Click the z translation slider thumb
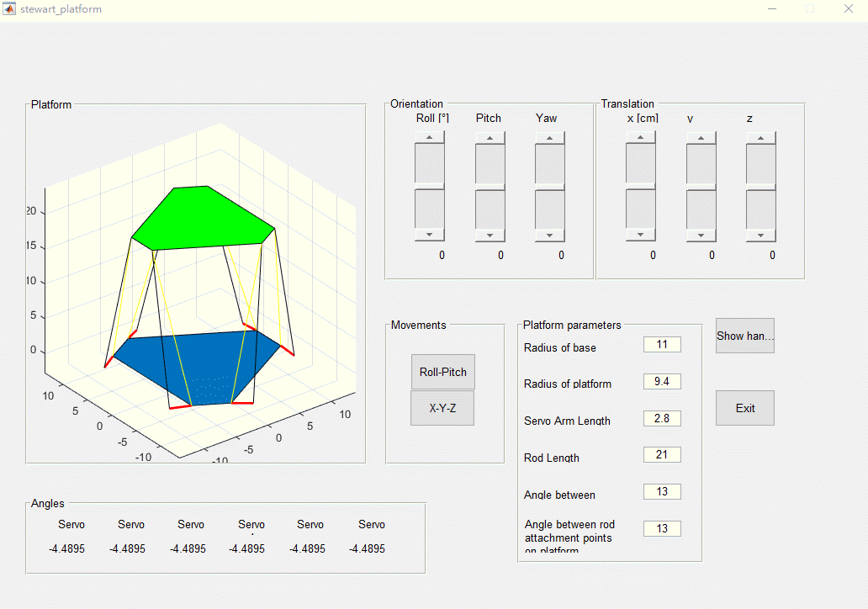Screen dimensions: 868x609 click(760, 187)
